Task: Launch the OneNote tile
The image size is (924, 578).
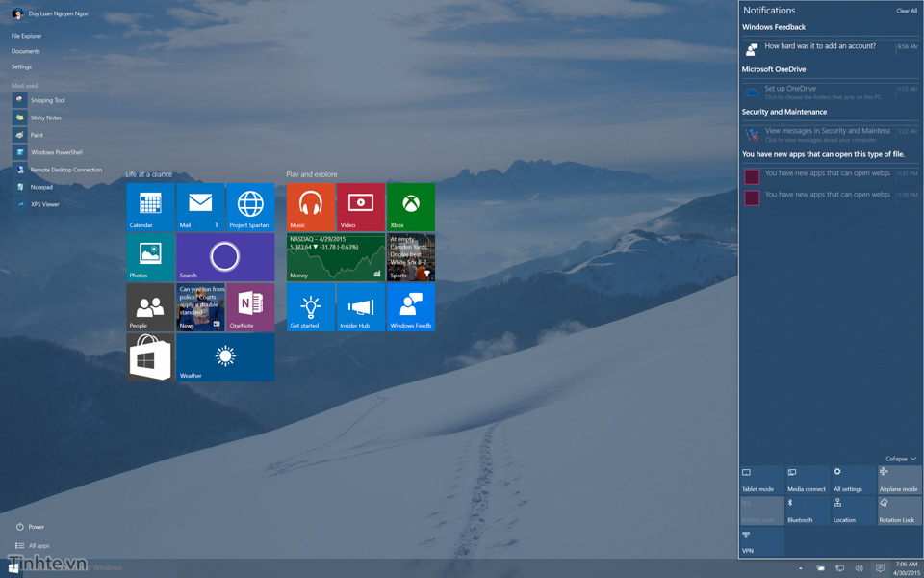Action: (x=250, y=307)
